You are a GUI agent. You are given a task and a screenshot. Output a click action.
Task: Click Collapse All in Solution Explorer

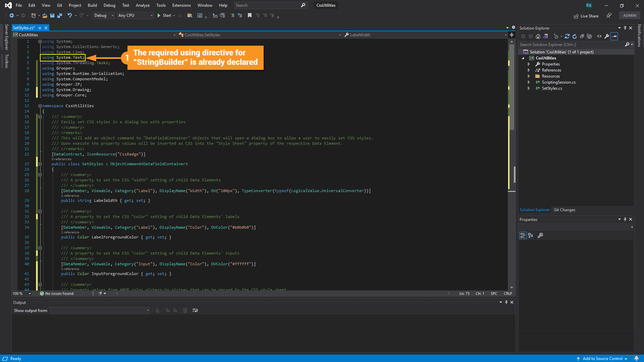582,36
